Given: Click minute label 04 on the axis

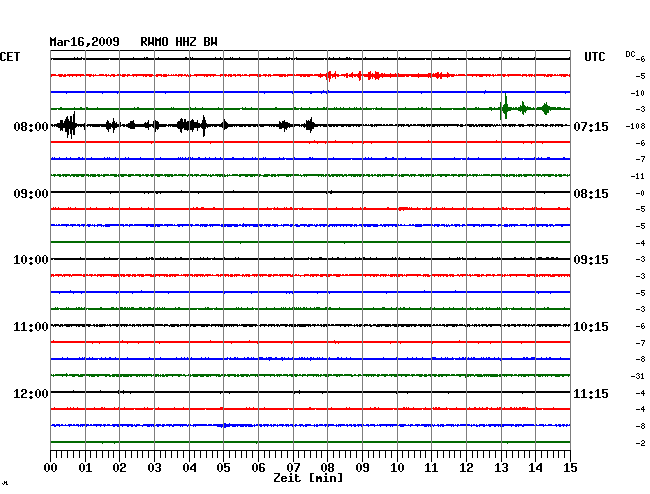Looking at the screenshot, I should coord(189,467).
